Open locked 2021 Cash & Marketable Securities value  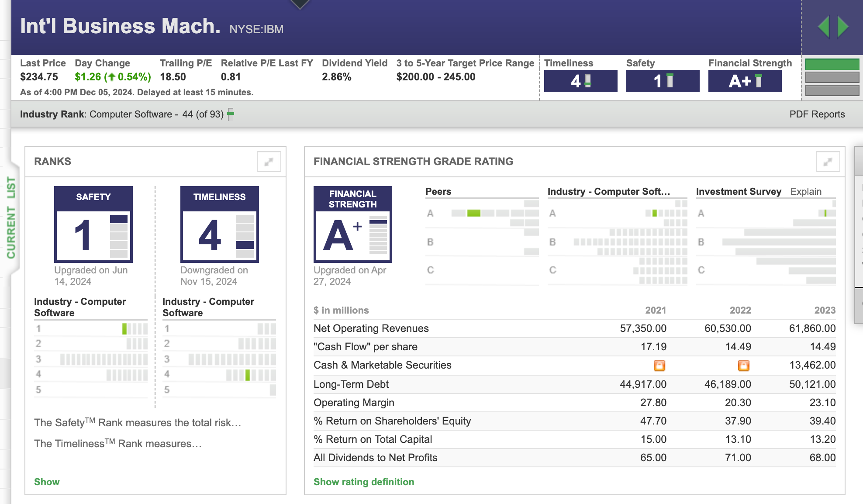[659, 366]
